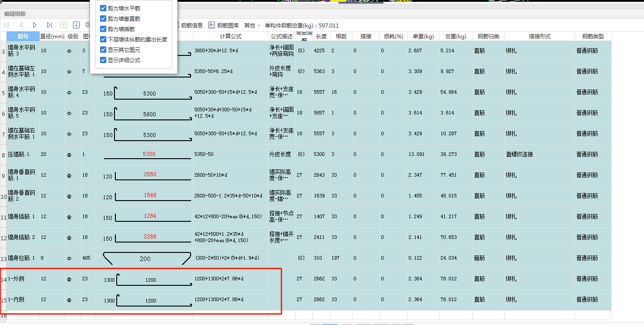Screen dimensions: 644x325
Task: Click the 直径(mm) column header
Action: click(52, 37)
